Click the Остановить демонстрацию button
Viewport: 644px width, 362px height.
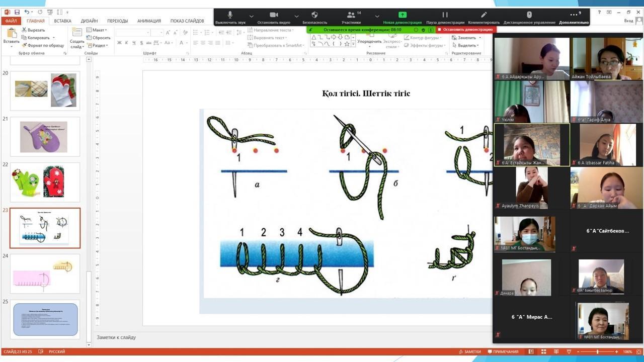click(x=462, y=30)
